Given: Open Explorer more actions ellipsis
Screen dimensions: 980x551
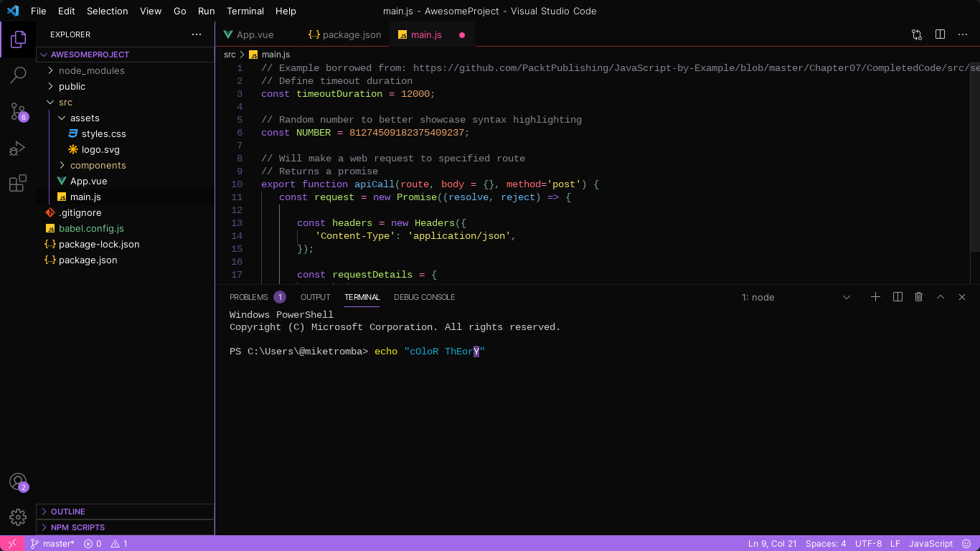Looking at the screenshot, I should click(x=197, y=34).
